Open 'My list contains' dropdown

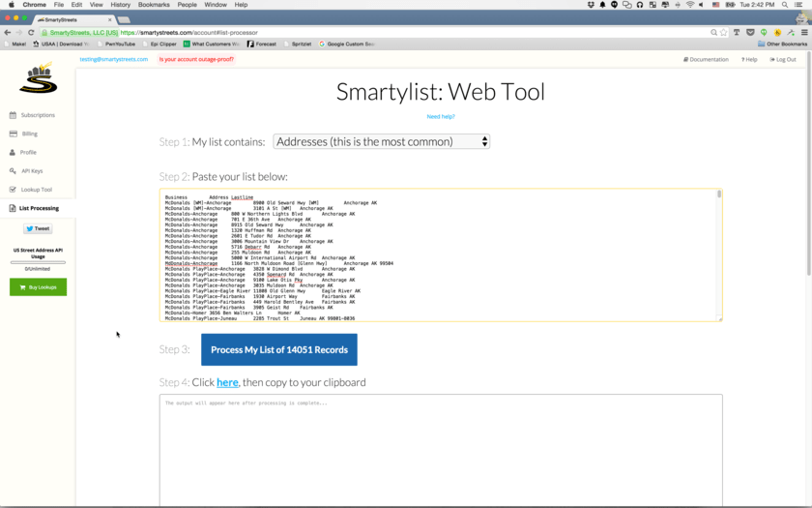[382, 141]
